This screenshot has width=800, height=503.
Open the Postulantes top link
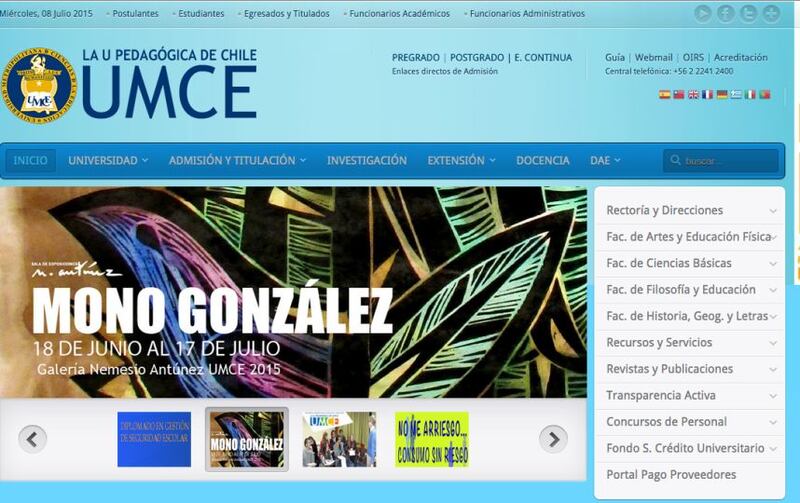pyautogui.click(x=135, y=14)
